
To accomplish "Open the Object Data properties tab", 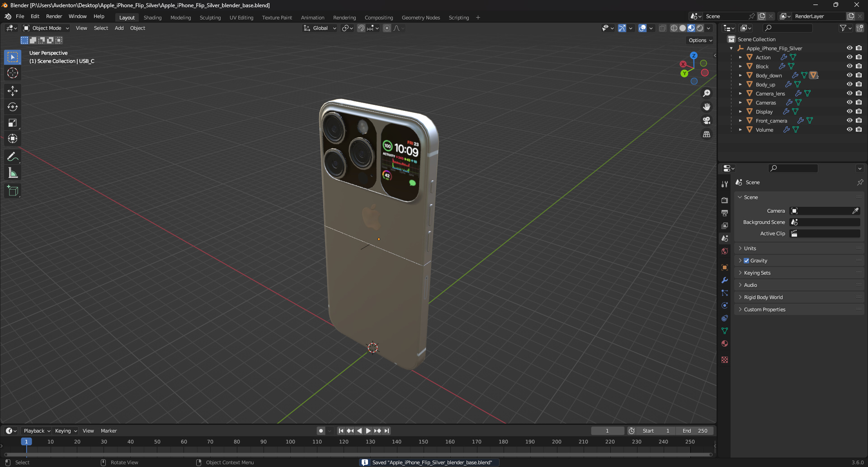I will pos(725,331).
